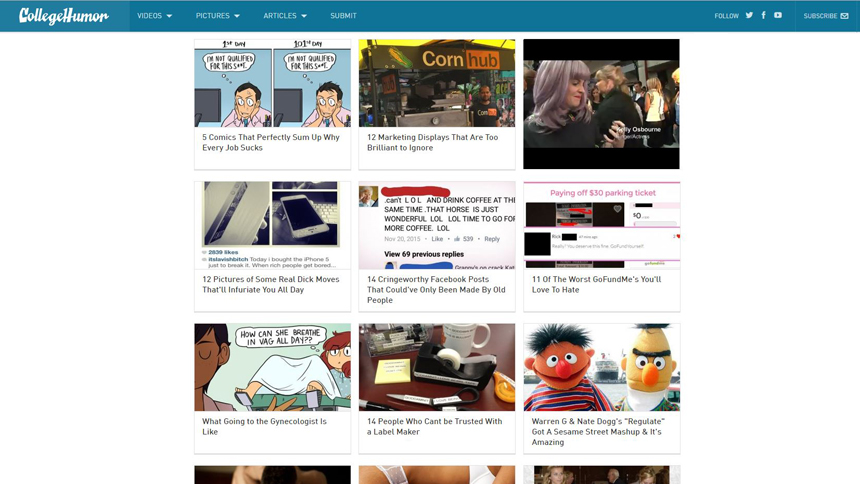The width and height of the screenshot is (860, 484).
Task: Open the Kelly Osbourne video thumbnail
Action: click(601, 104)
